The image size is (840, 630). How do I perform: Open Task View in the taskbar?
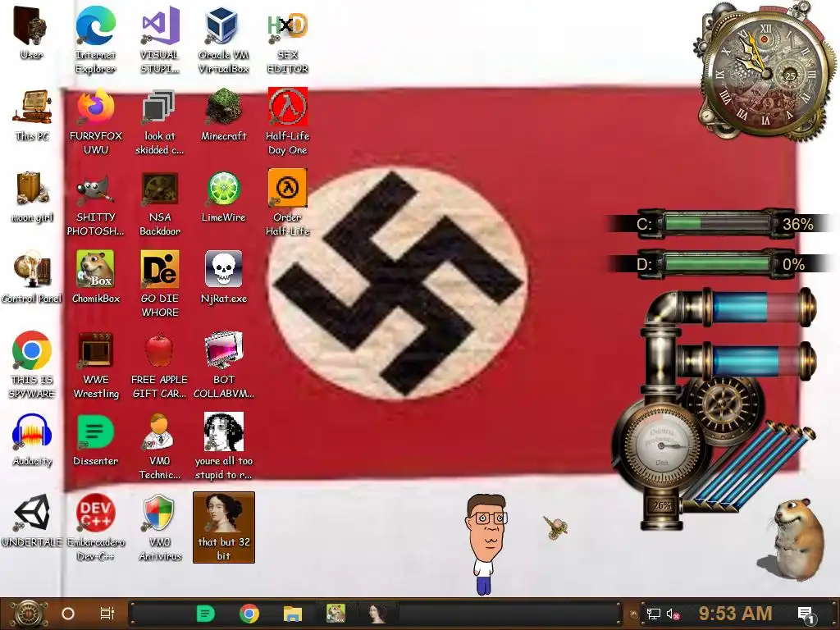[107, 614]
